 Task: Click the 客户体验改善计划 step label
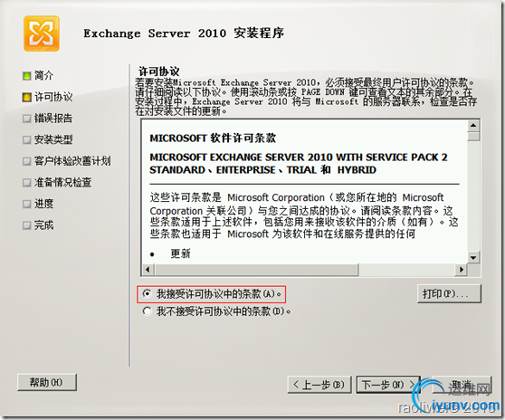coord(72,161)
